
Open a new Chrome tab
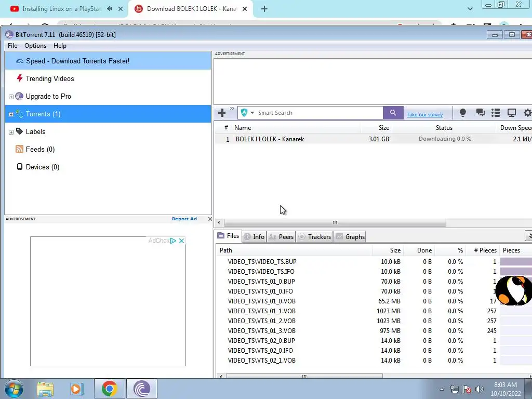coord(264,9)
